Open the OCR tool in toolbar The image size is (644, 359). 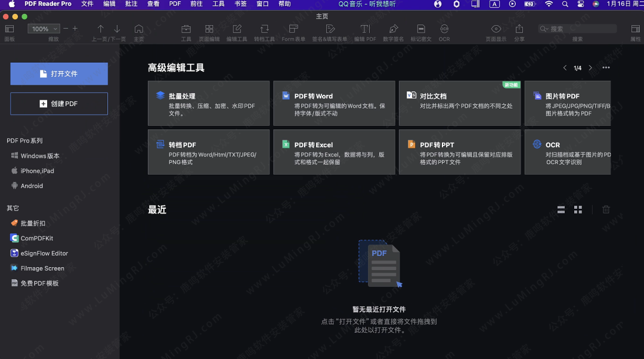[444, 29]
